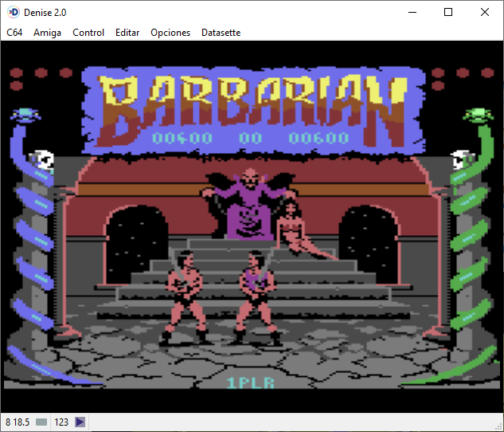The height and width of the screenshot is (432, 504).
Task: Open the Amiga menu
Action: (47, 33)
